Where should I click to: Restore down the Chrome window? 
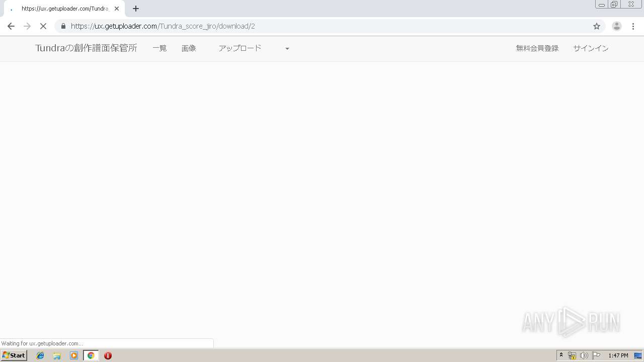click(614, 4)
